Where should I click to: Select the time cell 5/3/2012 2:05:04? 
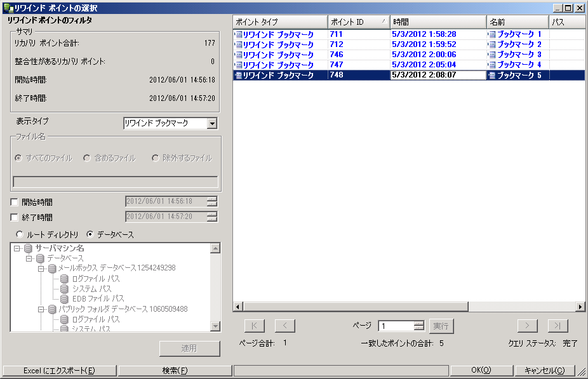(438, 65)
